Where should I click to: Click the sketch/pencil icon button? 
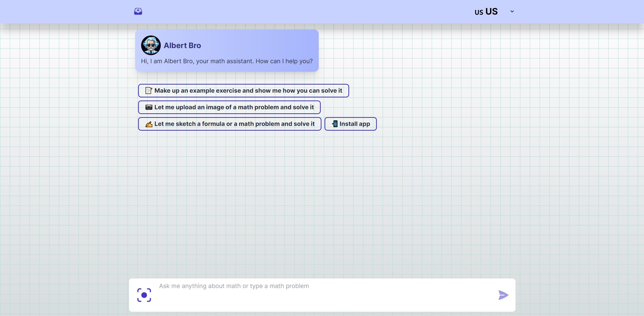[x=149, y=124]
